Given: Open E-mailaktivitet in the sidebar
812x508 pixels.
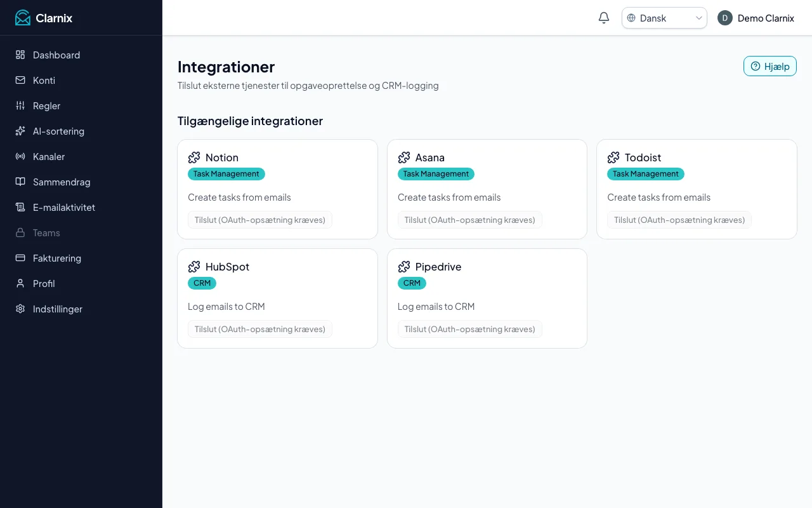Looking at the screenshot, I should (x=81, y=207).
